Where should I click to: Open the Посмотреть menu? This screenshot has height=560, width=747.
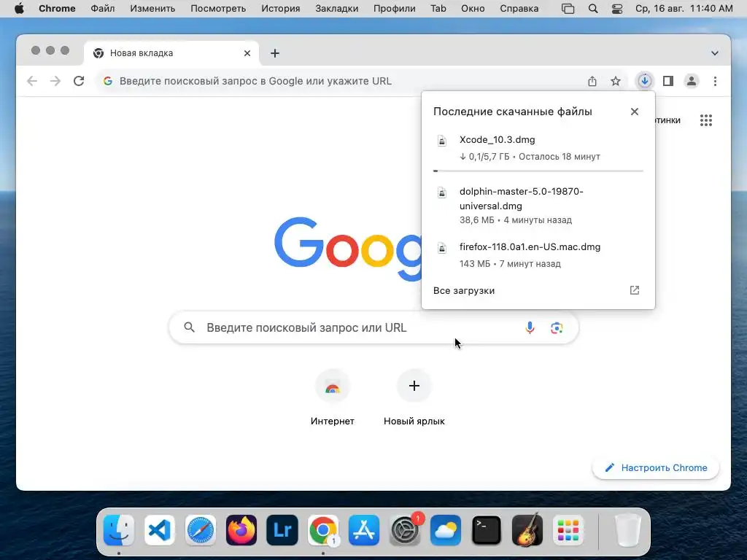pos(218,9)
